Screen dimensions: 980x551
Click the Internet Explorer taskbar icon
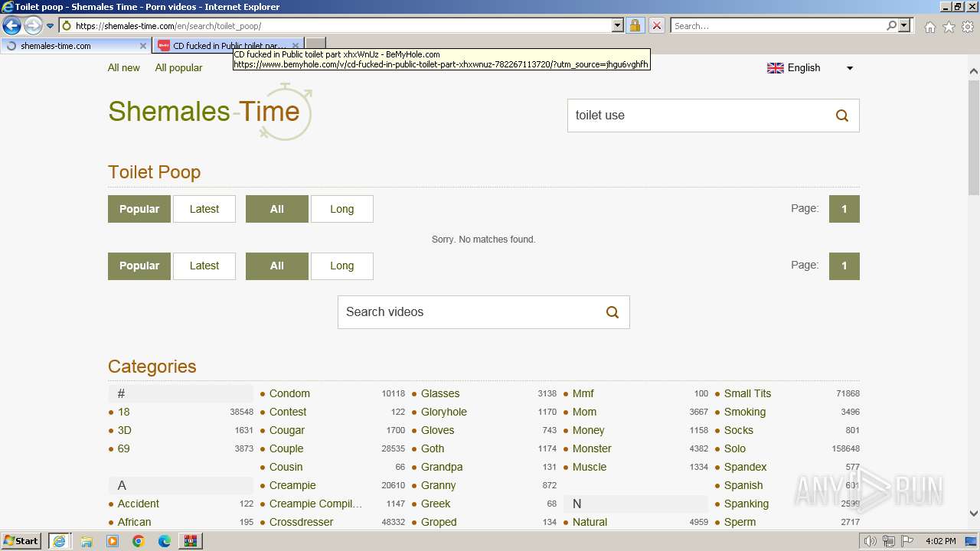59,541
